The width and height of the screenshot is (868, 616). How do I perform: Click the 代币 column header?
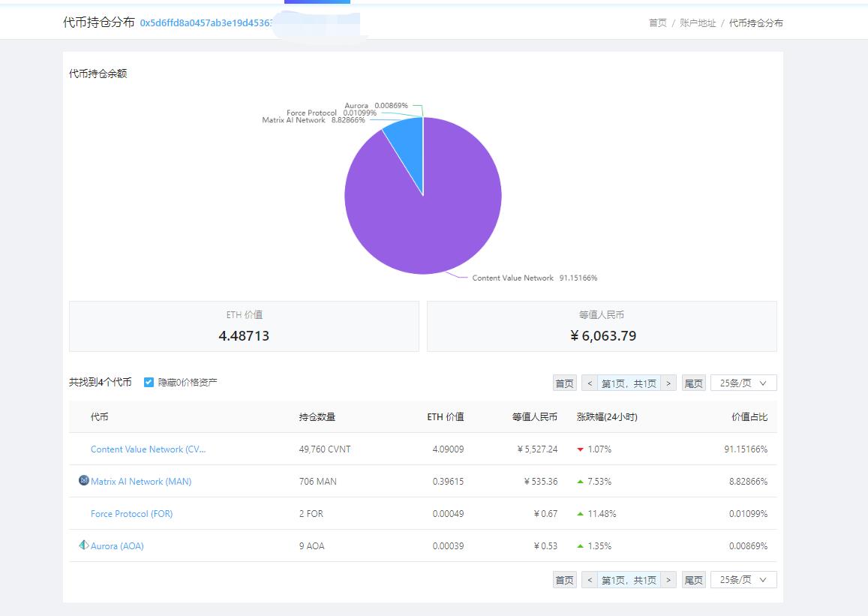[x=100, y=416]
